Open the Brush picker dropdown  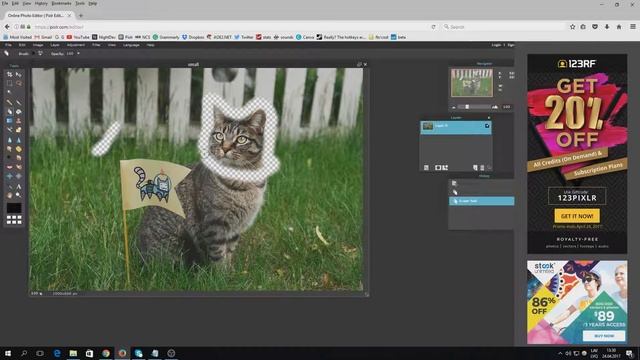[40, 53]
